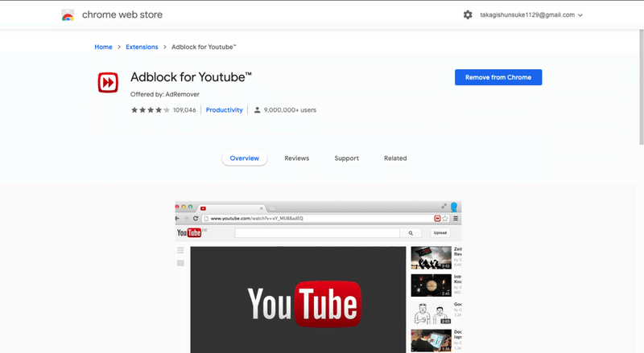Click the chrome web store title text
The image size is (644, 353).
coord(122,14)
